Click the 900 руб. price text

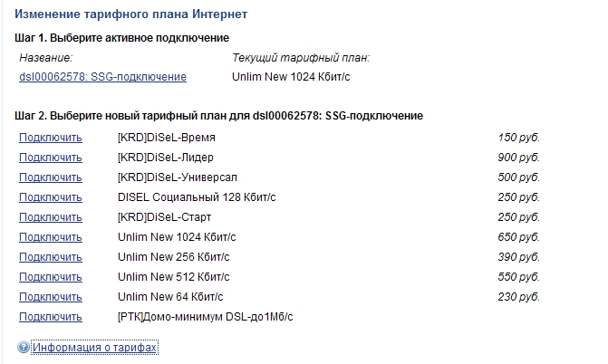(x=519, y=158)
